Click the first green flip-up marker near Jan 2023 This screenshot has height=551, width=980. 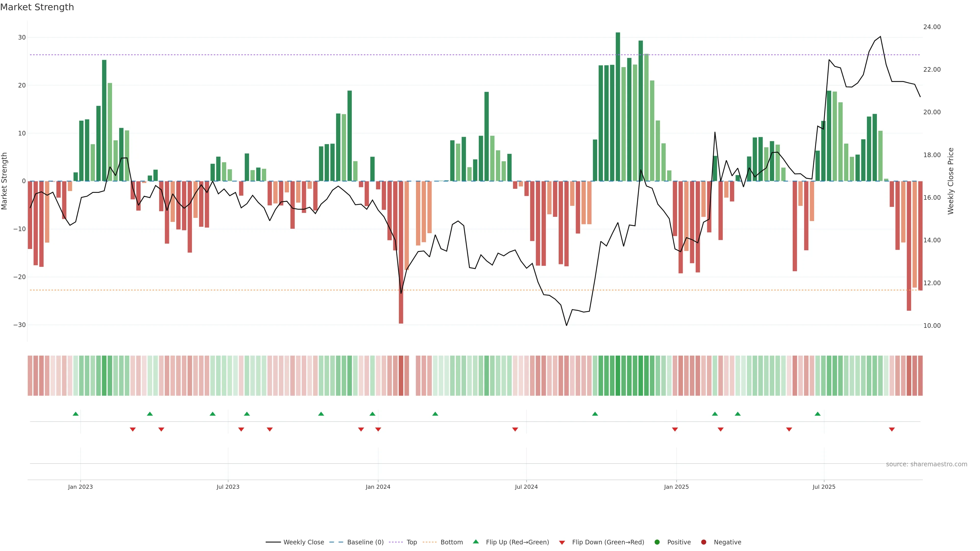pos(76,414)
